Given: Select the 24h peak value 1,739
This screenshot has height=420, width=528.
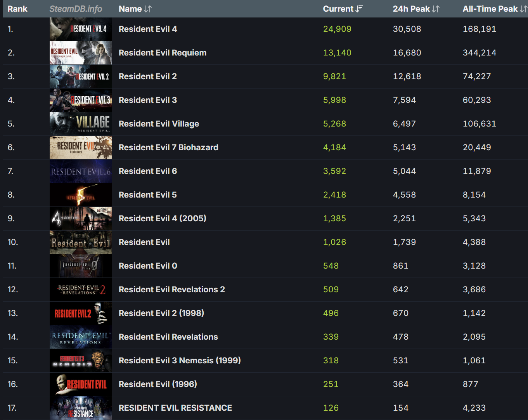Looking at the screenshot, I should point(404,242).
